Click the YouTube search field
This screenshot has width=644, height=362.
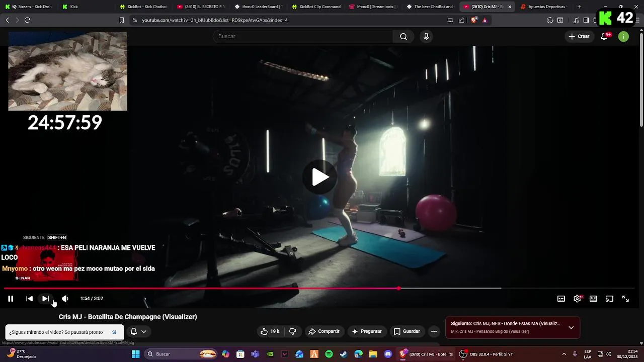[x=302, y=36]
